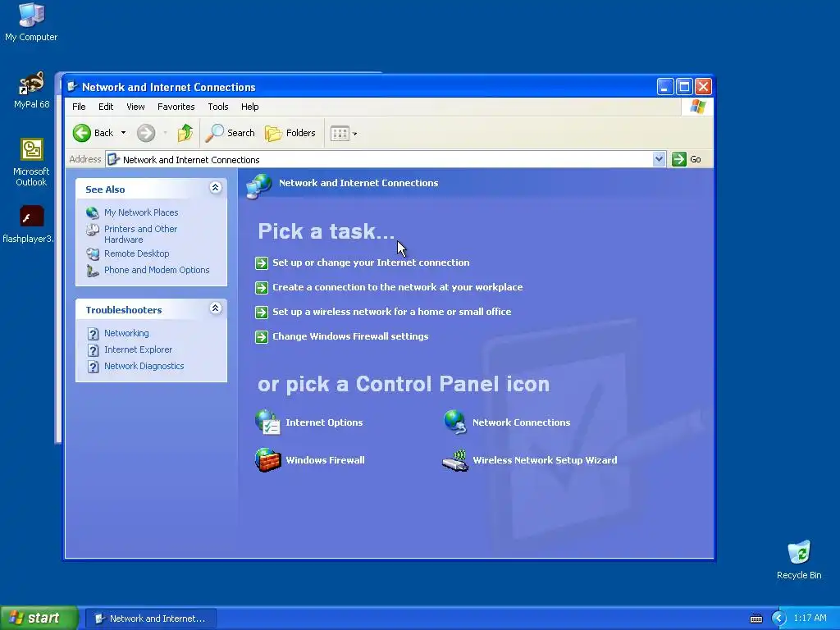Click Set up or change your Internet connection
This screenshot has width=840, height=630.
(x=371, y=262)
